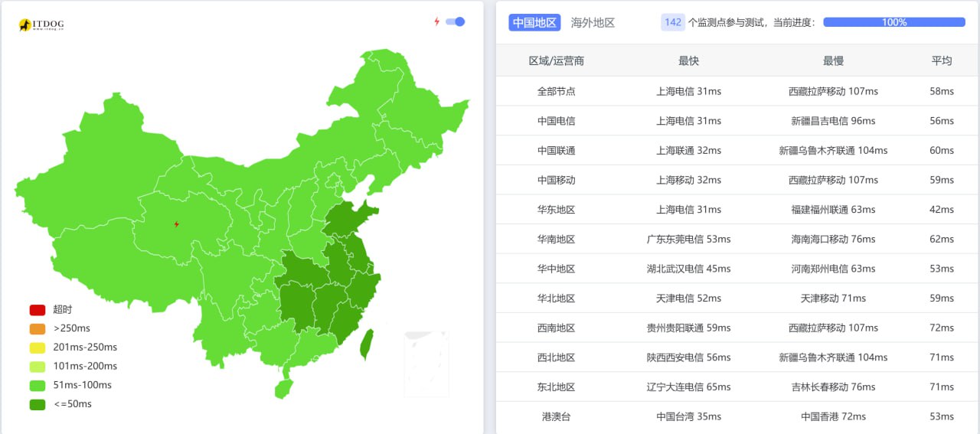
Task: Switch to the 中国地区 tab
Action: click(x=534, y=23)
